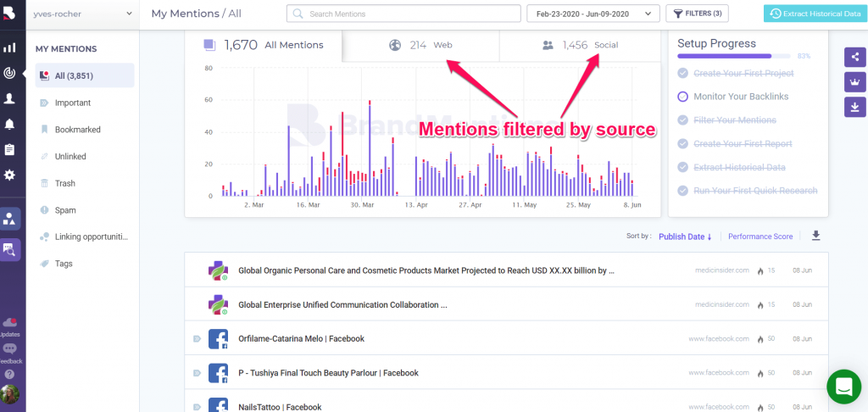The height and width of the screenshot is (412, 868).
Task: Click the competitor spy shapes icon in the sidebar
Action: 10,219
